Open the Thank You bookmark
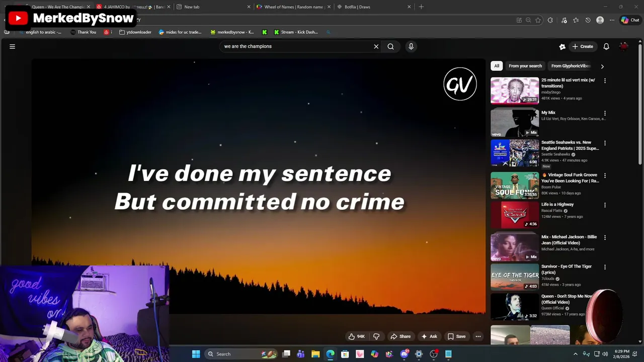This screenshot has height=362, width=644. (83, 32)
